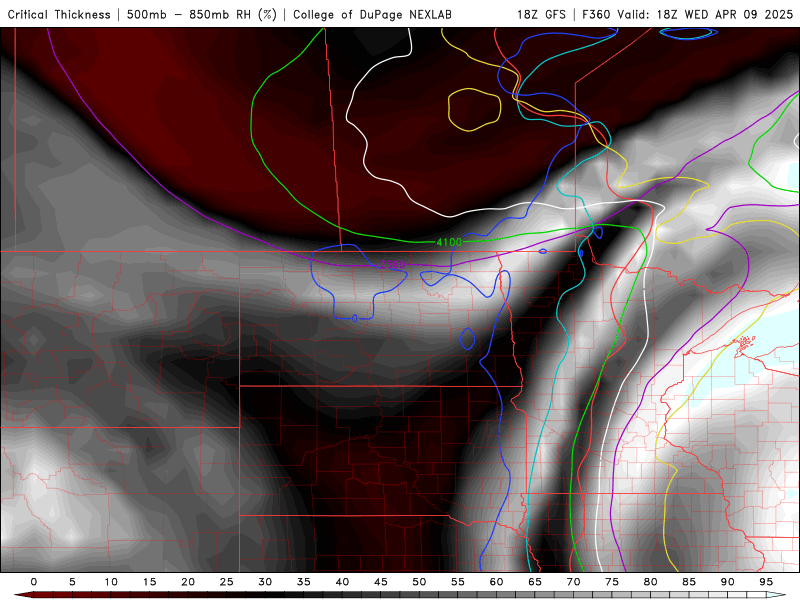Click the "65" tick on the color scale
The image size is (800, 600).
pyautogui.click(x=535, y=582)
